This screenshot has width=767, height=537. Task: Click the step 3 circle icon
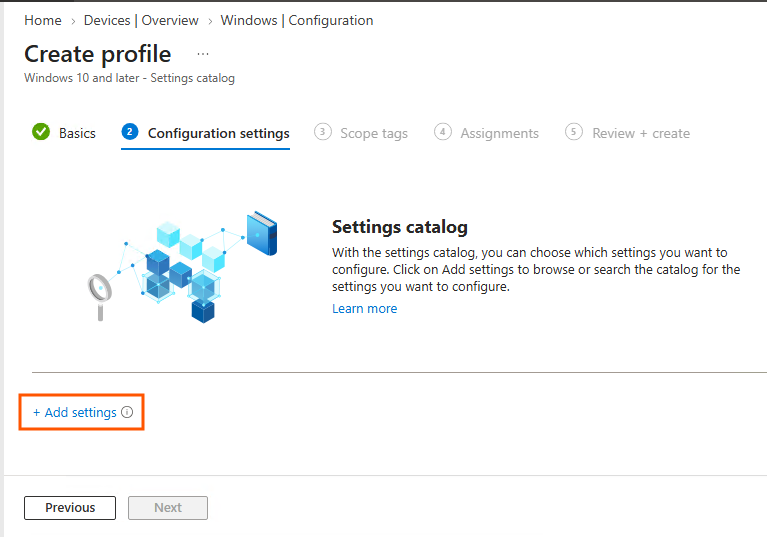322,132
